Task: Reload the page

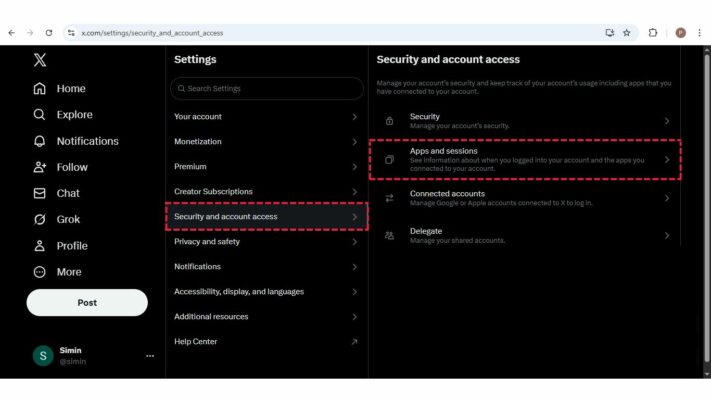Action: tap(49, 33)
